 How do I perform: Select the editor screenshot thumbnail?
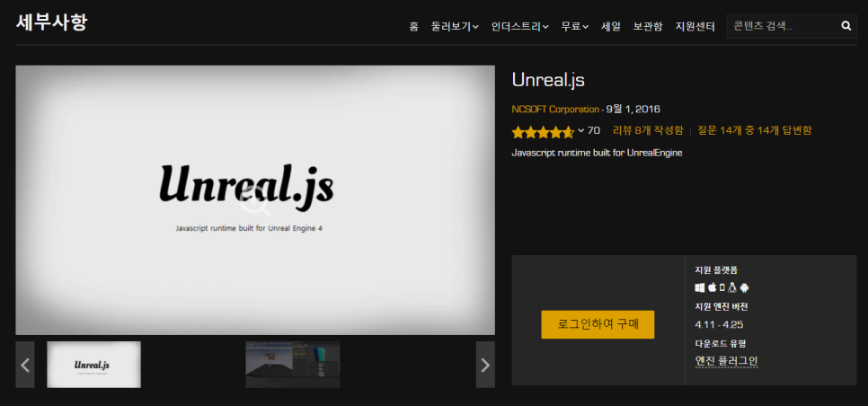pyautogui.click(x=293, y=365)
